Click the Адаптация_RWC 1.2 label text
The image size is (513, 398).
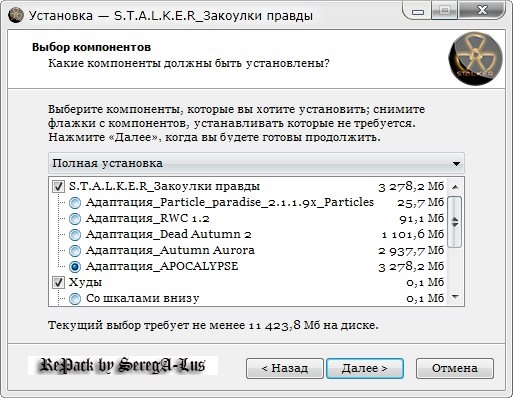pyautogui.click(x=148, y=218)
